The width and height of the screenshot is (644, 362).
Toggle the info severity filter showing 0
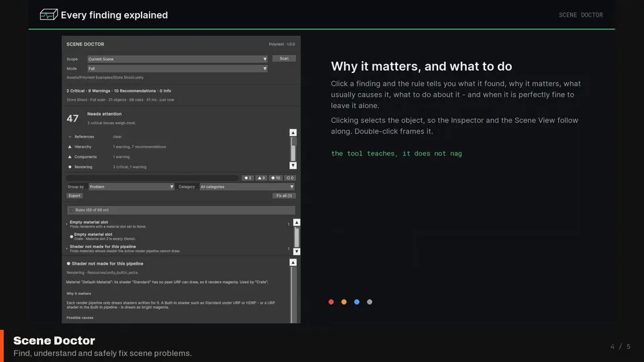click(290, 178)
